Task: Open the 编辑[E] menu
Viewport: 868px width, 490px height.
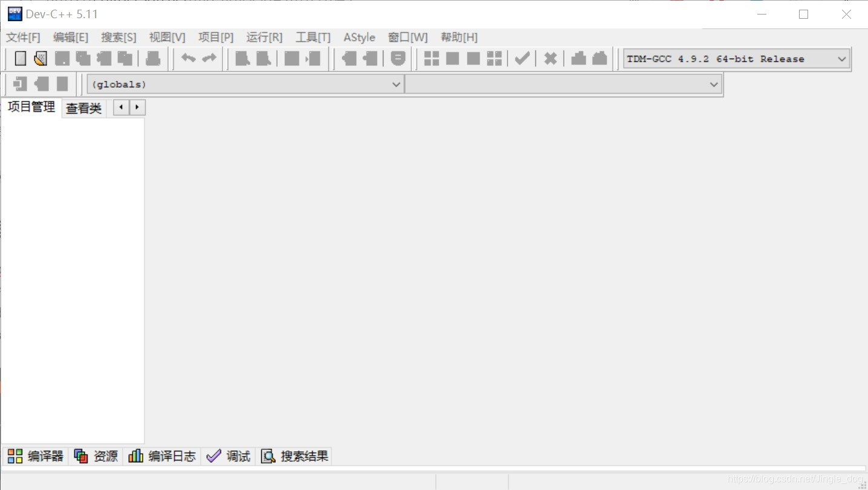Action: tap(71, 38)
